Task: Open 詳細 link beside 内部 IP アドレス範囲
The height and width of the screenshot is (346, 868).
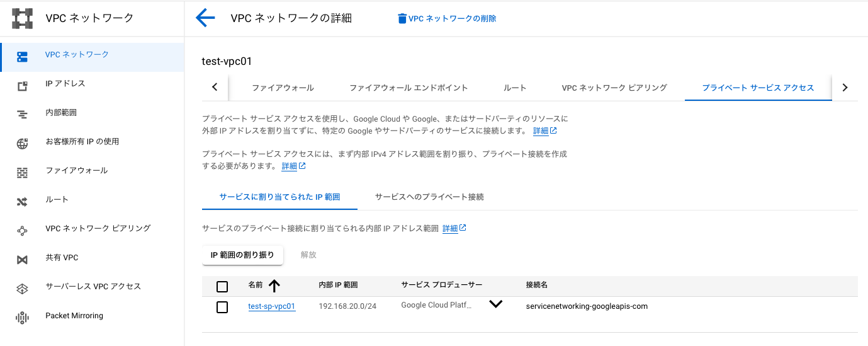Action: [450, 228]
